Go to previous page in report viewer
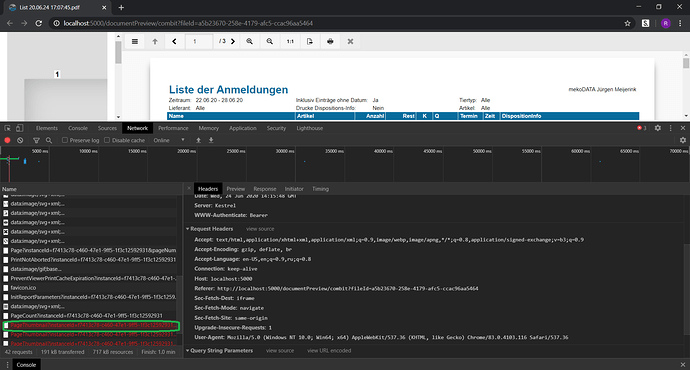This screenshot has height=370, width=690. tap(174, 41)
